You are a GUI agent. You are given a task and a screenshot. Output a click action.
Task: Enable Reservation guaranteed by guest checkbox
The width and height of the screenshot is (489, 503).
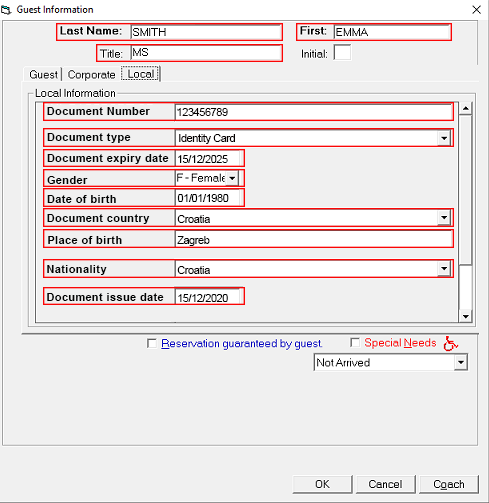(x=152, y=343)
